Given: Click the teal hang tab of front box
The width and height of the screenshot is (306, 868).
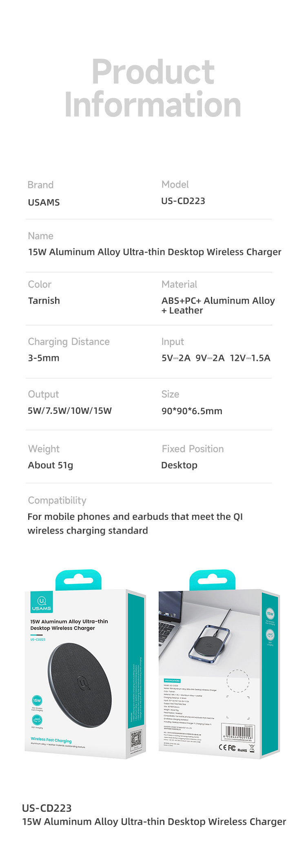Looking at the screenshot, I should [78, 579].
